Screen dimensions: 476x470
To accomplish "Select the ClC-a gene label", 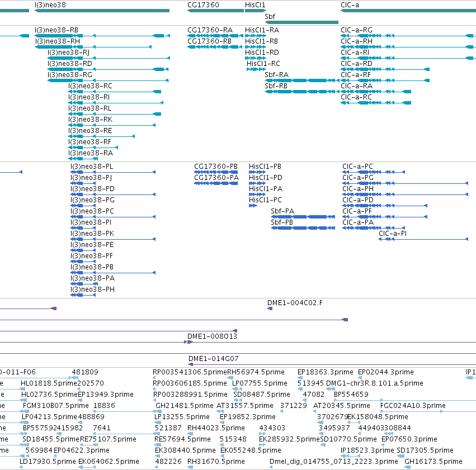I will click(x=350, y=5).
